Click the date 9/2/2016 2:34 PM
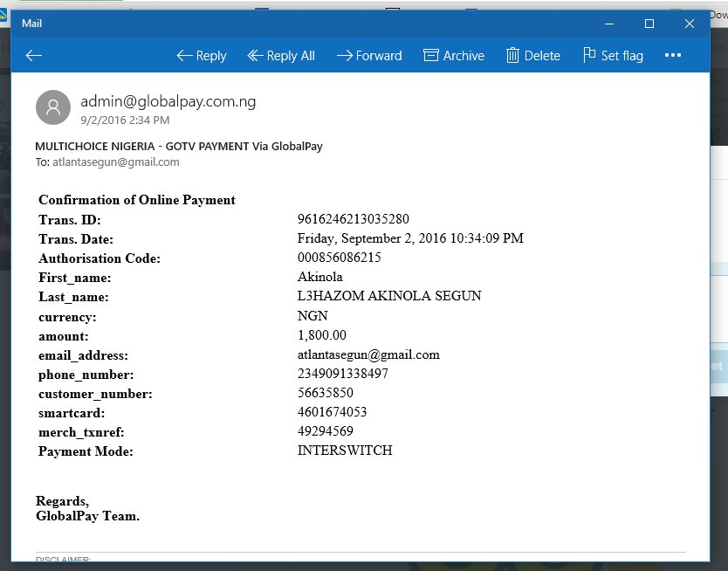The height and width of the screenshot is (571, 728). tap(125, 120)
